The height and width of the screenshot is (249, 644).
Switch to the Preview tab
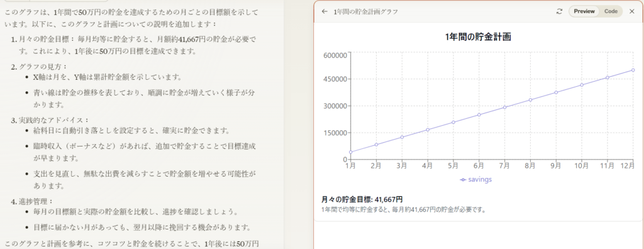(584, 11)
